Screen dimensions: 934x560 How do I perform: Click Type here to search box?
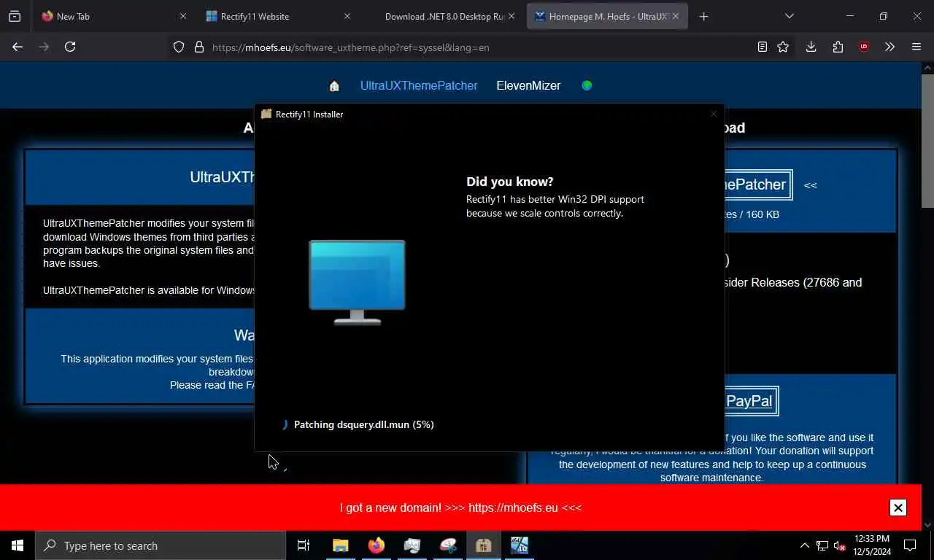point(161,545)
